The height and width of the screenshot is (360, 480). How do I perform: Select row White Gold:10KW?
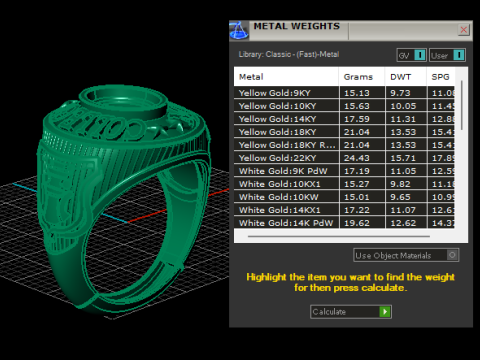344,197
